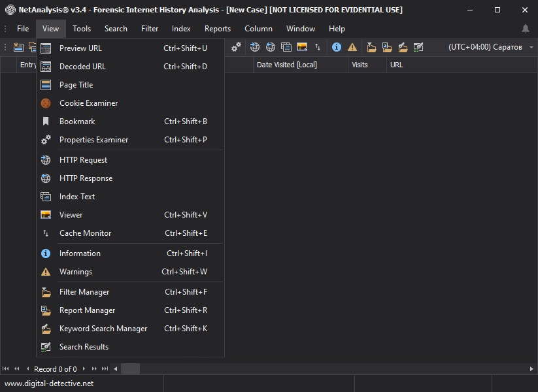Jump forward a page of records
The height and width of the screenshot is (392, 538).
[x=94, y=368]
